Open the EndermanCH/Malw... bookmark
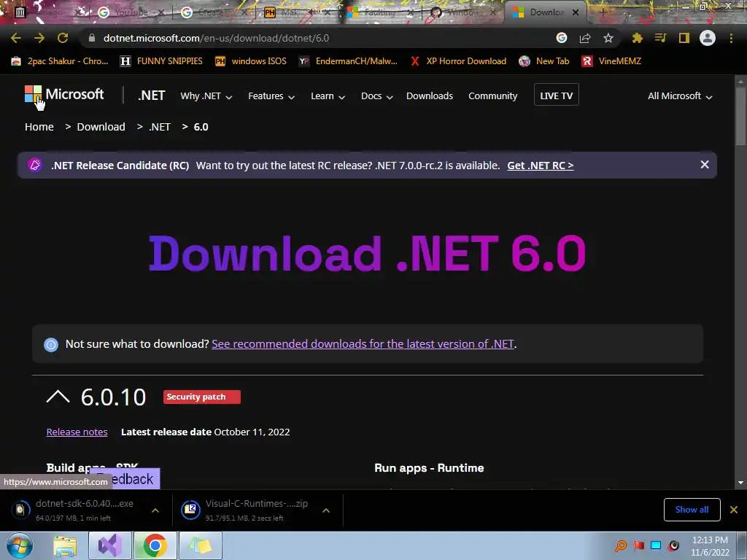Image resolution: width=747 pixels, height=560 pixels. pyautogui.click(x=348, y=61)
